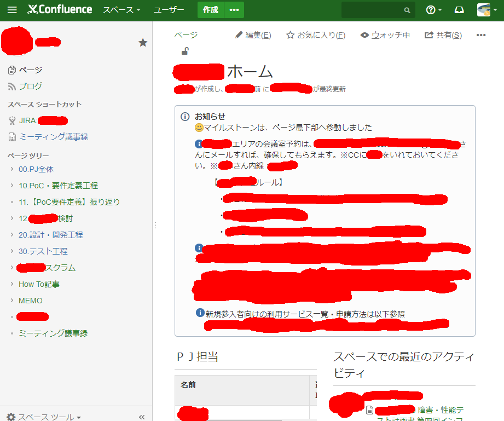Screen dimensions: 504x421
Task: Open the help question mark menu
Action: click(x=431, y=9)
